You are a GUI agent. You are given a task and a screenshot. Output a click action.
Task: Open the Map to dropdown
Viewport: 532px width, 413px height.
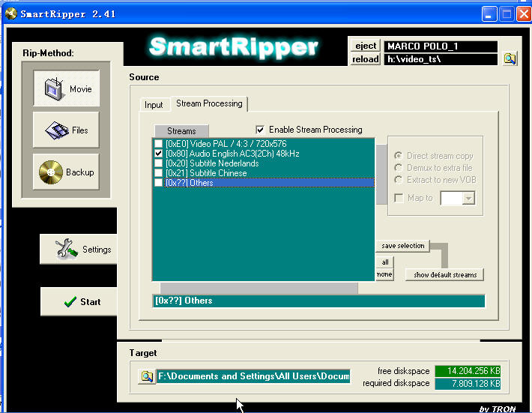pyautogui.click(x=468, y=198)
